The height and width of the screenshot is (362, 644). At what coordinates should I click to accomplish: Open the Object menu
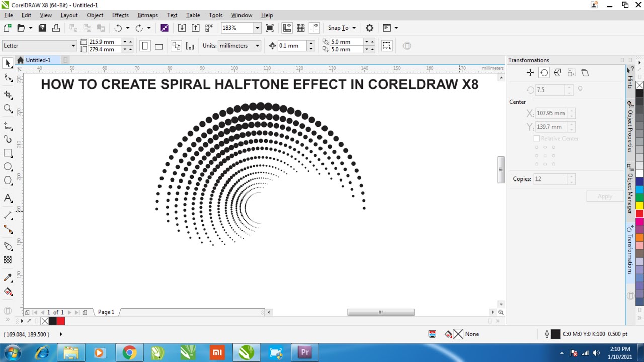pyautogui.click(x=95, y=15)
